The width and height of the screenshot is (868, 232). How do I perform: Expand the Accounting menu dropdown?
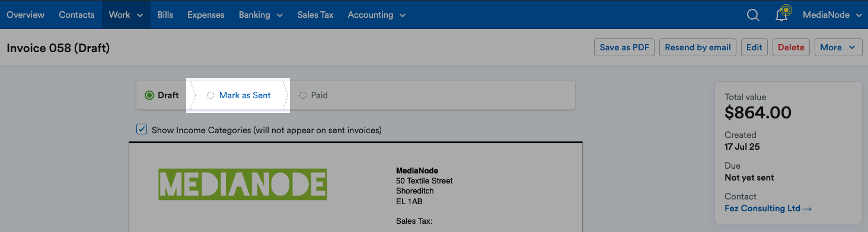click(376, 15)
